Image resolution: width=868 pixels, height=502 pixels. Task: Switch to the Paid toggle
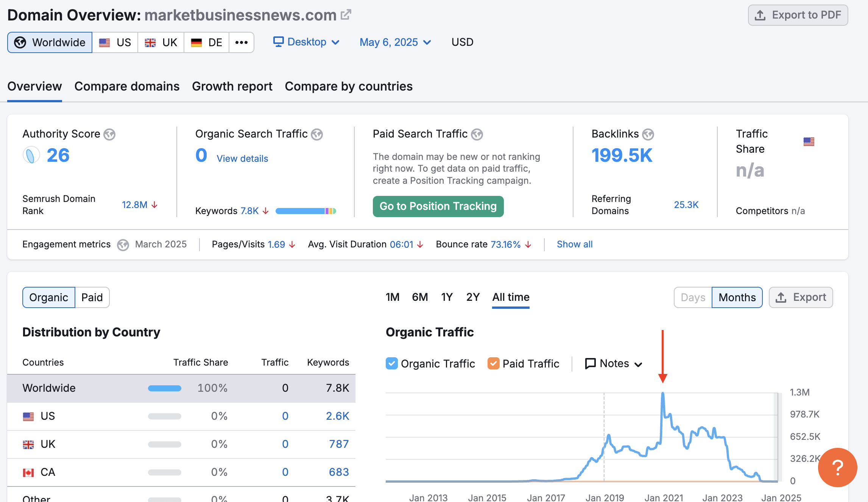pyautogui.click(x=92, y=297)
